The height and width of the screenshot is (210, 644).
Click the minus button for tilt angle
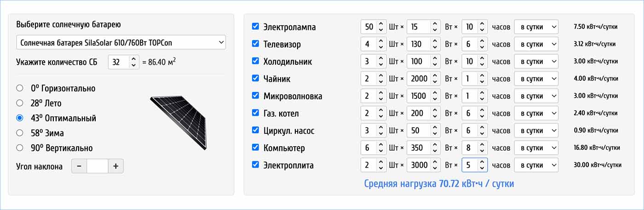click(79, 166)
